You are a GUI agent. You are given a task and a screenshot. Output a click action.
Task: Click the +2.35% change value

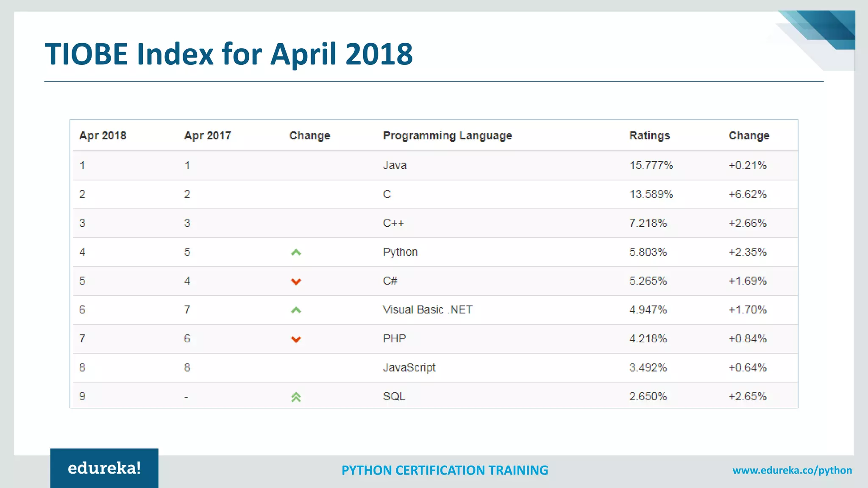point(748,252)
